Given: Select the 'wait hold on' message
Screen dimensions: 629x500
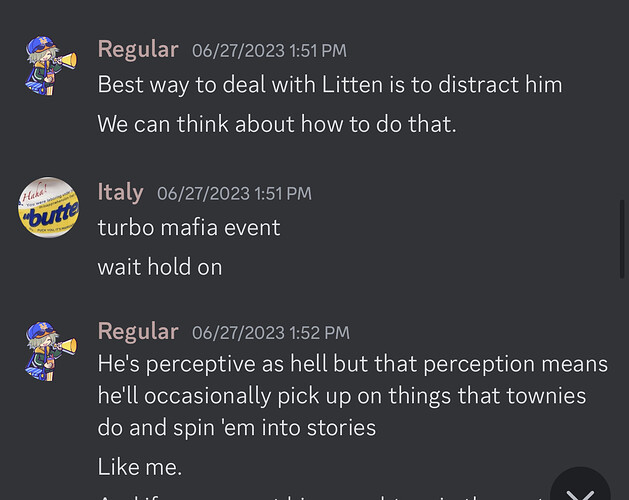Looking at the screenshot, I should point(160,267).
